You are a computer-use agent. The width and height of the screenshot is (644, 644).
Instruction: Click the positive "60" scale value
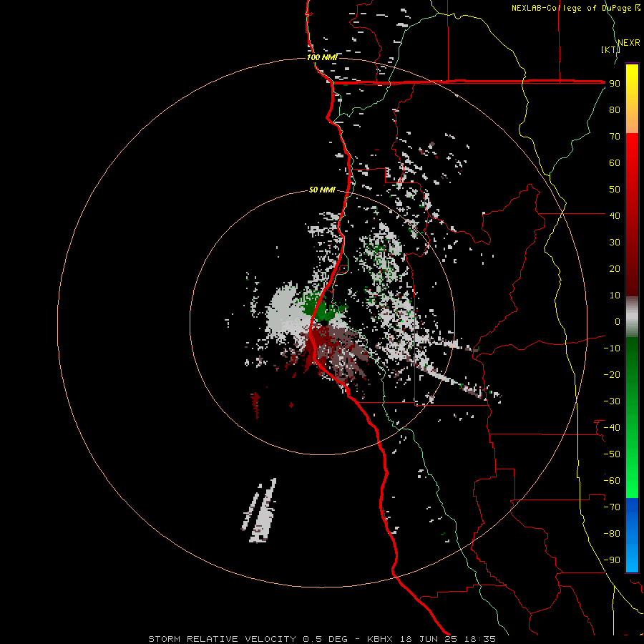point(615,162)
